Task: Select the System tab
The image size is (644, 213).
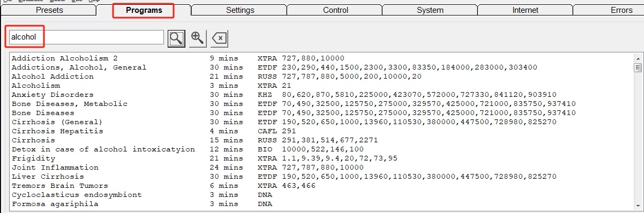Action: pos(430,10)
